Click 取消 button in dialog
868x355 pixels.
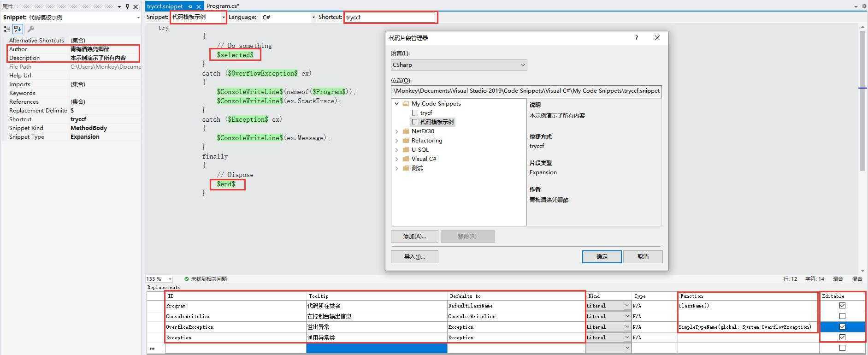coord(643,257)
